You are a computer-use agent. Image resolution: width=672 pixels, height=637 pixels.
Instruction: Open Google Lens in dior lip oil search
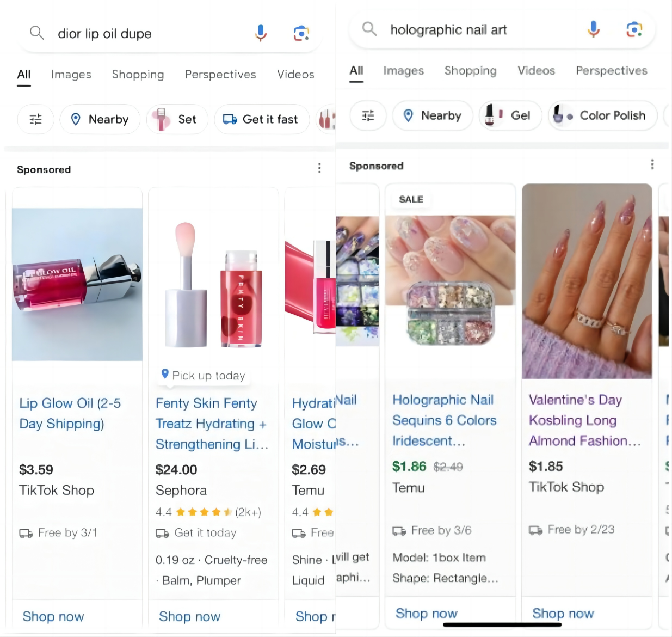[301, 34]
